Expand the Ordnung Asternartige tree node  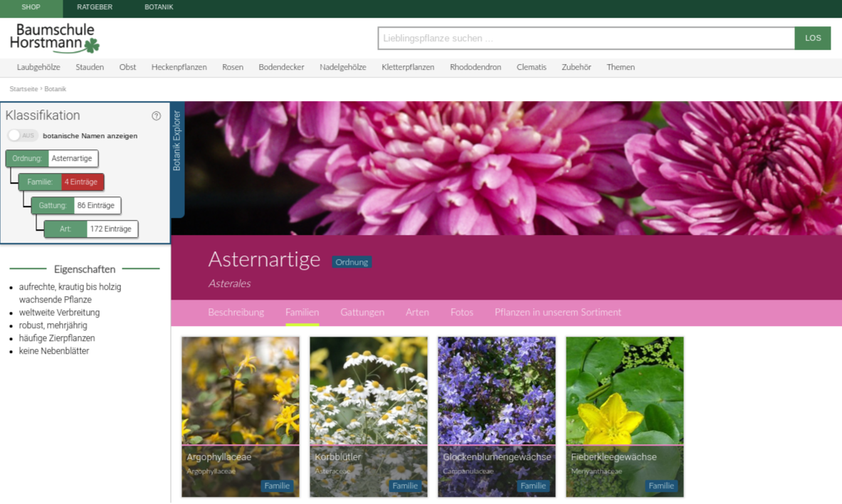point(52,159)
